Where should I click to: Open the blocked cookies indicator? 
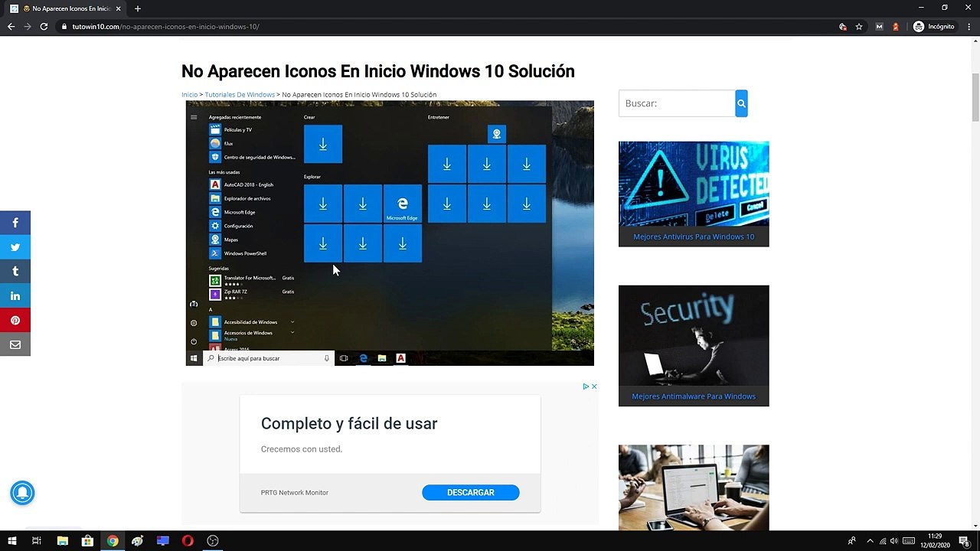pos(843,27)
